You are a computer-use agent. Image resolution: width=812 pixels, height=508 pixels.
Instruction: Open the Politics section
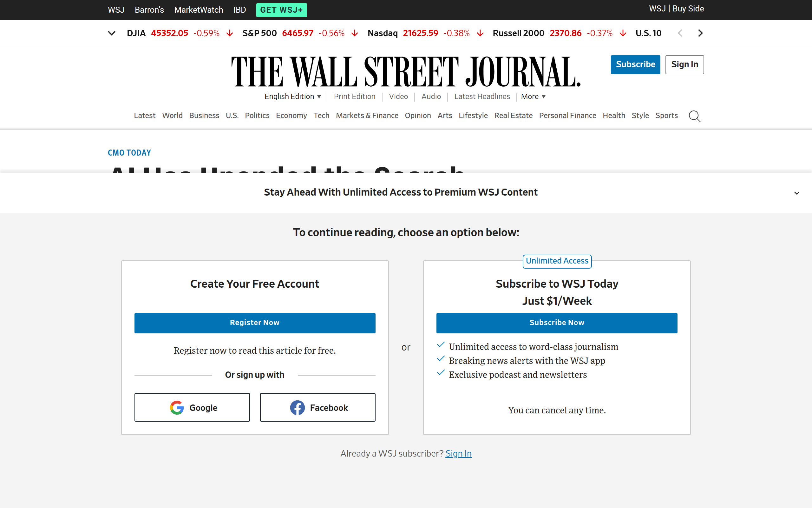[x=257, y=116]
